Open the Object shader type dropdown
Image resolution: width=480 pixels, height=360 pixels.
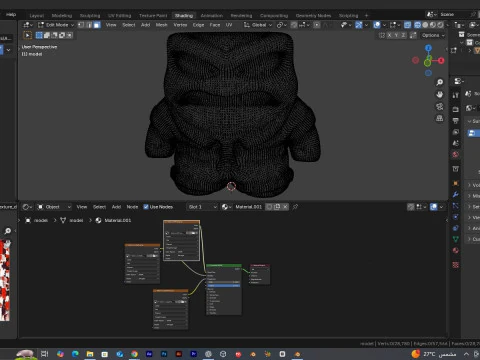(54, 207)
